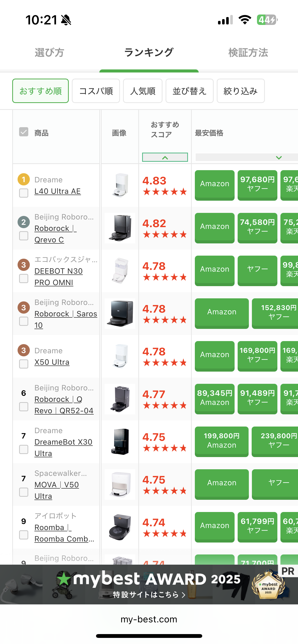The height and width of the screenshot is (644, 298).
Task: Tap the Wi-Fi status icon
Action: [245, 20]
